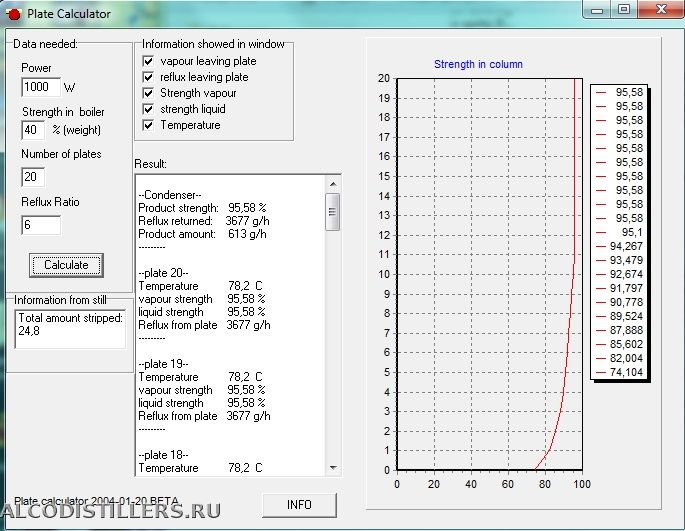Click the --plate 20-- heading in Result
685x531 pixels.
163,273
